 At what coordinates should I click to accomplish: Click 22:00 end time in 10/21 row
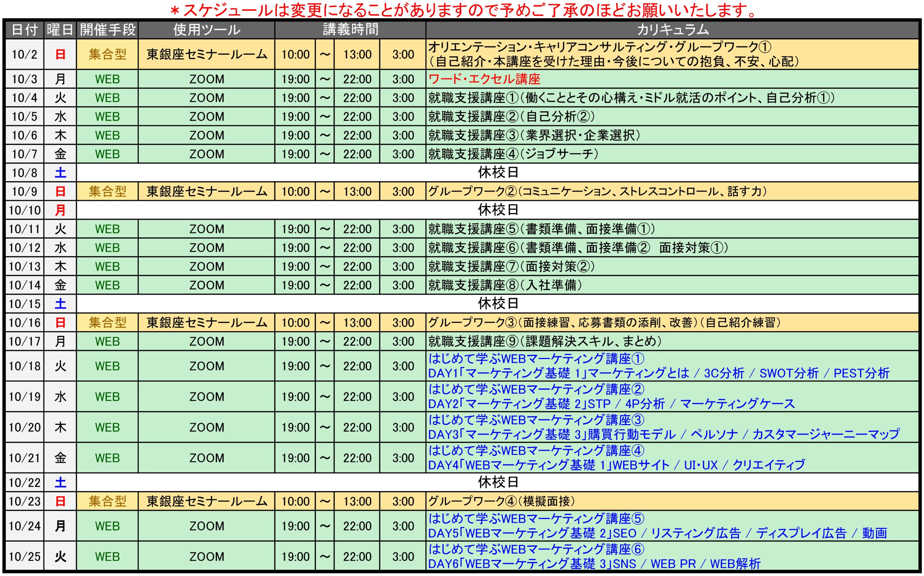coord(357,458)
